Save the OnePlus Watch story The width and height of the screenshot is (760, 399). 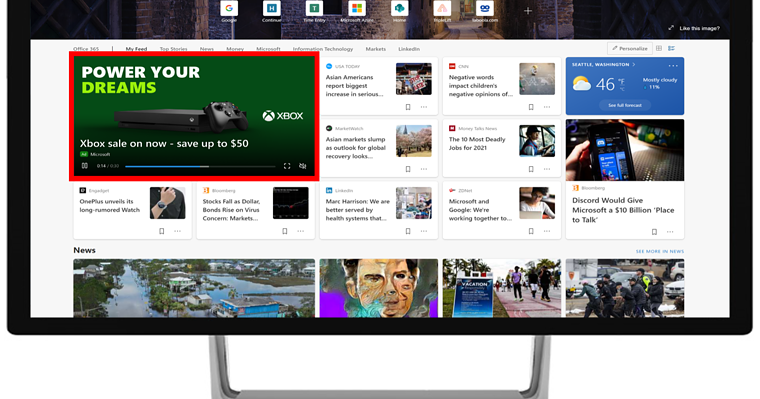[x=161, y=231]
